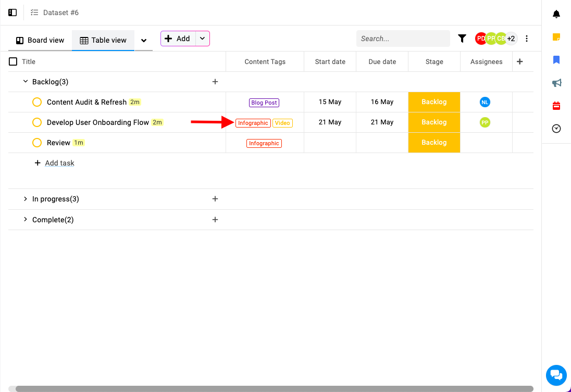Viewport: 571px width, 392px height.
Task: Click the 15 May start date cell
Action: (x=330, y=102)
